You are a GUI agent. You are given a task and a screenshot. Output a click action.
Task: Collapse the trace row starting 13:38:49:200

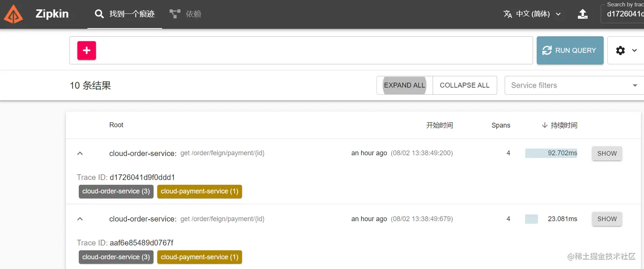pyautogui.click(x=80, y=153)
